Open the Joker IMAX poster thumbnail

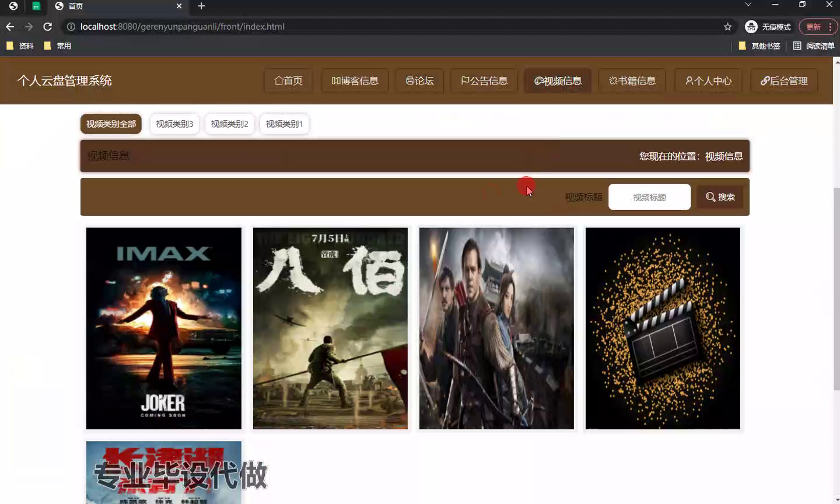pos(164,328)
